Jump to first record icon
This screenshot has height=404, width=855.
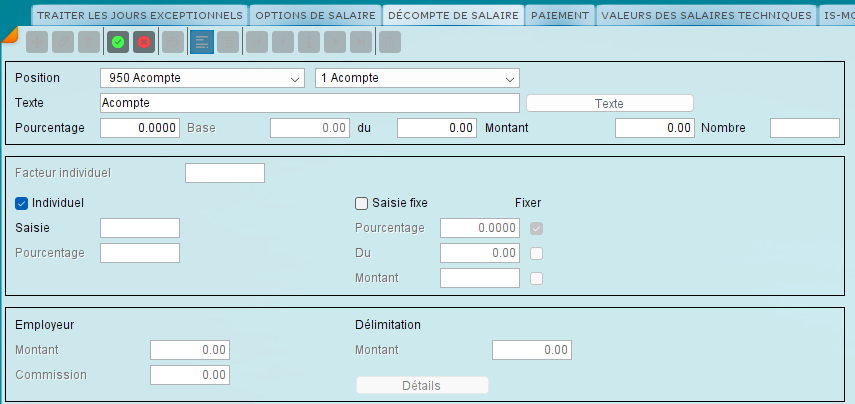[257, 42]
